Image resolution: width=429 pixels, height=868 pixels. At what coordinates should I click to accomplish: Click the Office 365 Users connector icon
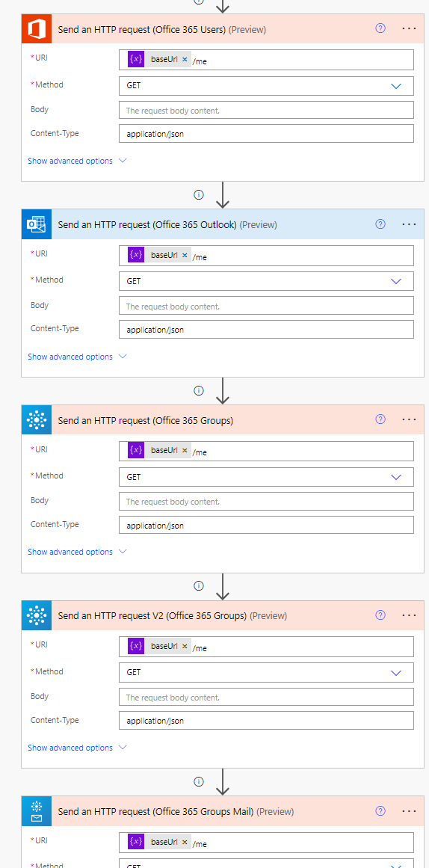pos(37,29)
